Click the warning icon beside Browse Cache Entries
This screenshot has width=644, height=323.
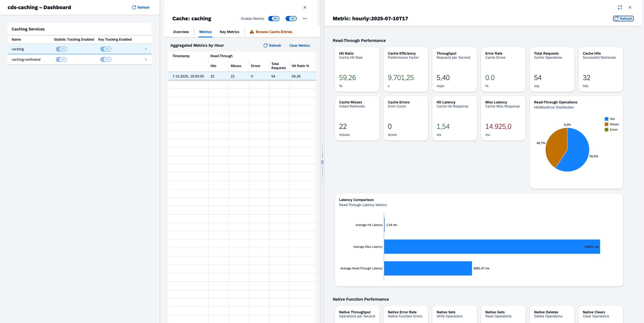pyautogui.click(x=252, y=32)
